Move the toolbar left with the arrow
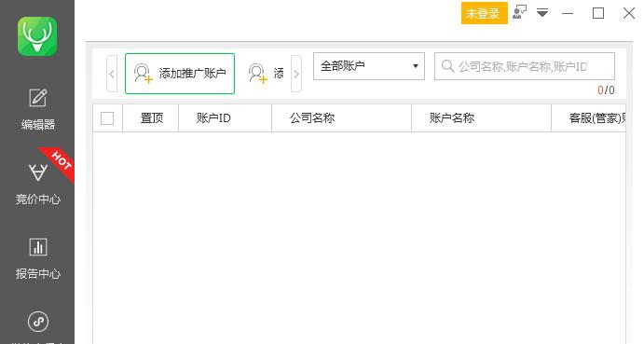The width and height of the screenshot is (644, 344). click(112, 74)
